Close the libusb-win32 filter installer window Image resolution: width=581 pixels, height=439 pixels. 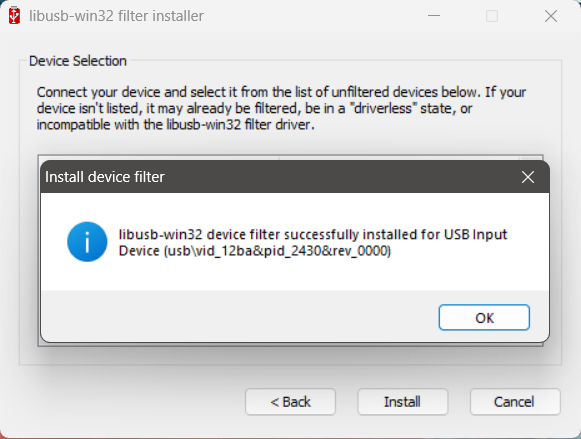pos(551,16)
